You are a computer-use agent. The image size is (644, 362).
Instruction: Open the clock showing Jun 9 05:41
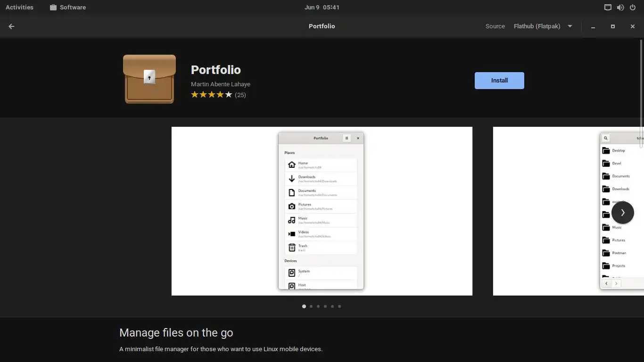pos(322,7)
